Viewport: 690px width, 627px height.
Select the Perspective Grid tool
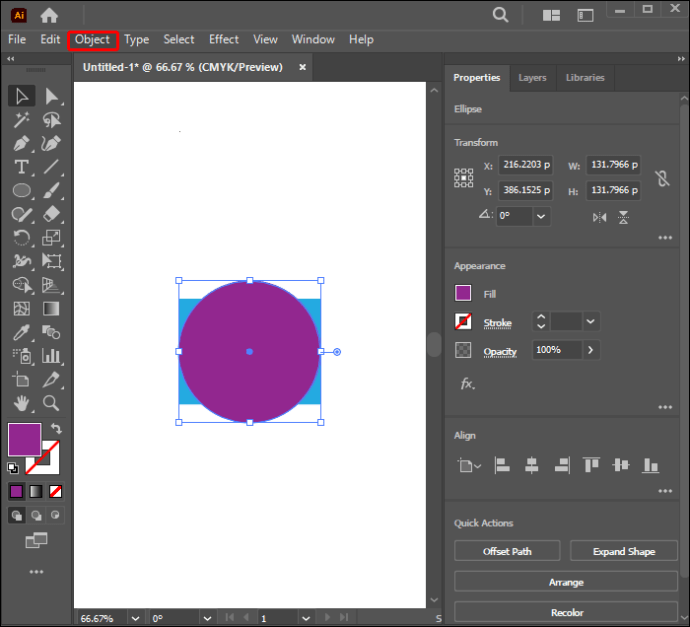coord(51,285)
